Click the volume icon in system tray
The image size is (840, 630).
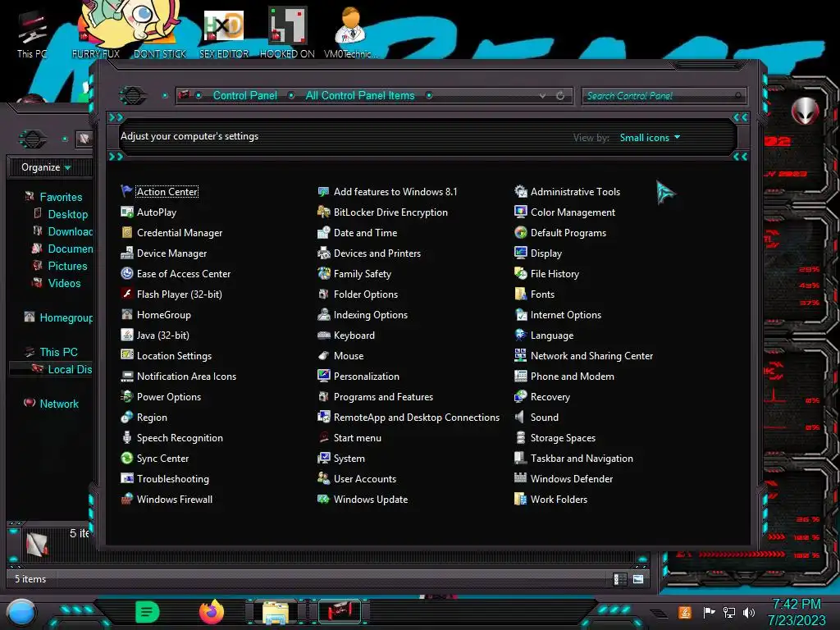pyautogui.click(x=749, y=612)
